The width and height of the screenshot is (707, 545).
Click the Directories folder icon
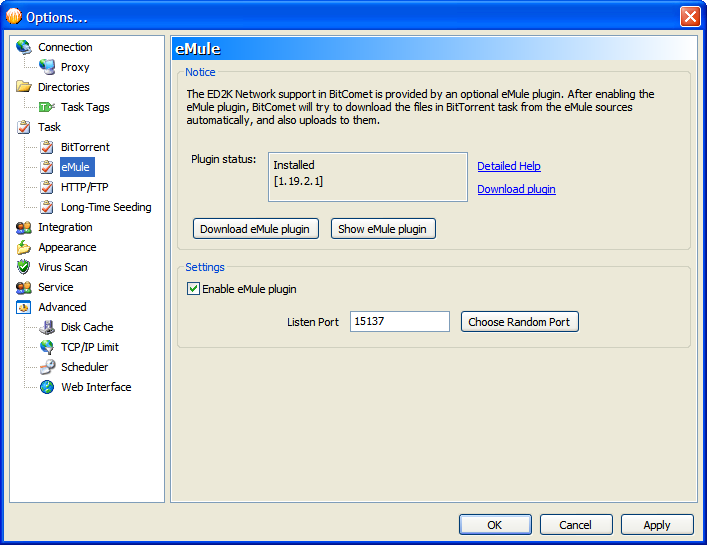pos(23,87)
